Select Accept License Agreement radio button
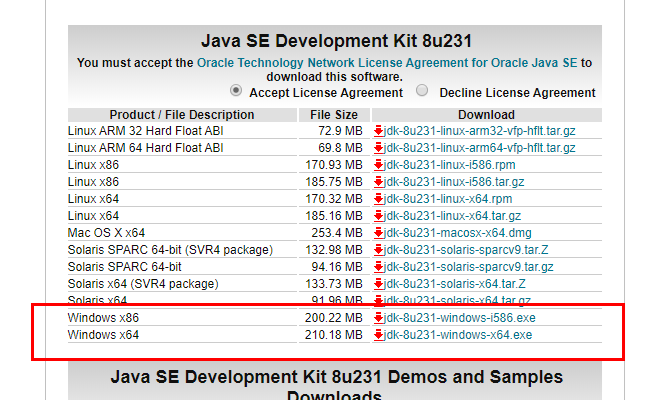Viewport: 650px width, 400px height. pos(236,90)
